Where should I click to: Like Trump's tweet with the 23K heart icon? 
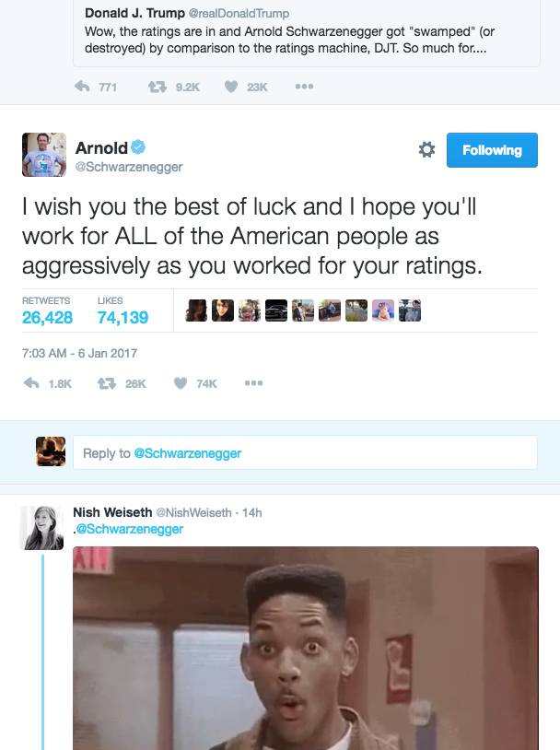click(231, 87)
